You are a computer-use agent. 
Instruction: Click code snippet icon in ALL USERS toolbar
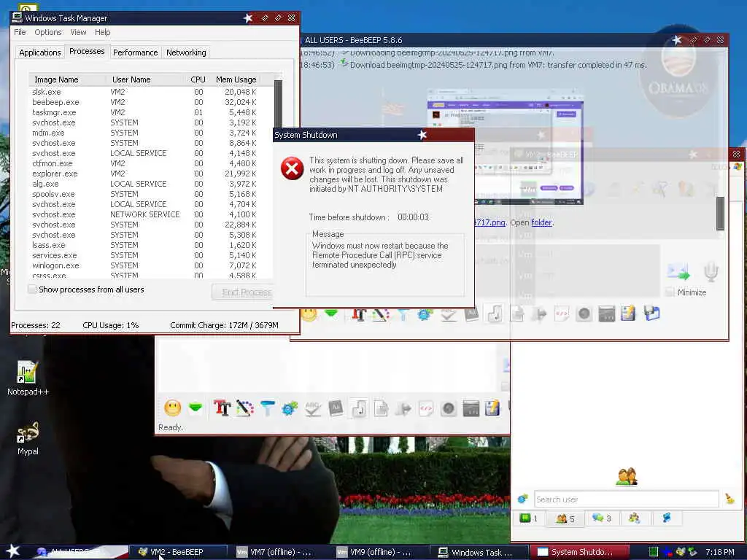[562, 314]
